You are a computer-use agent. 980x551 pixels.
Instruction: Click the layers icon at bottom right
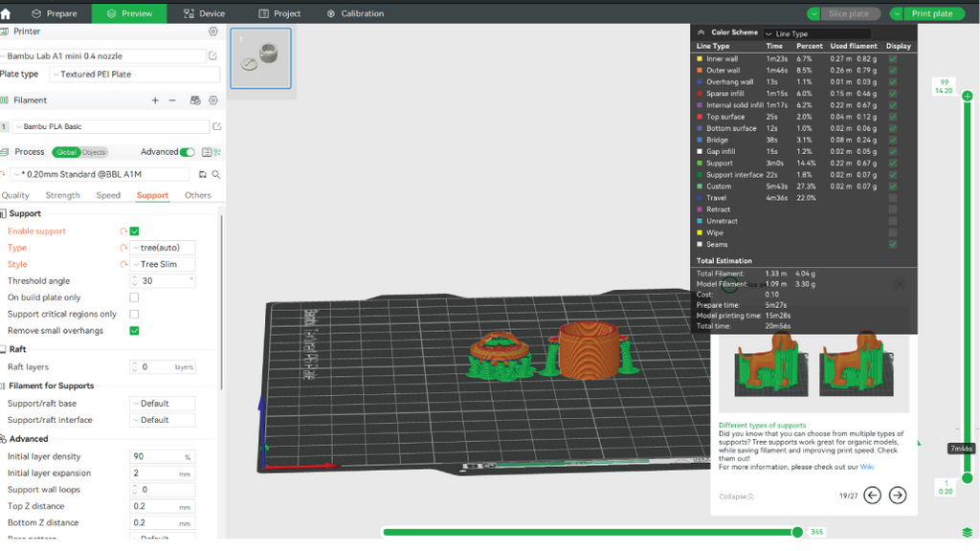[x=968, y=532]
